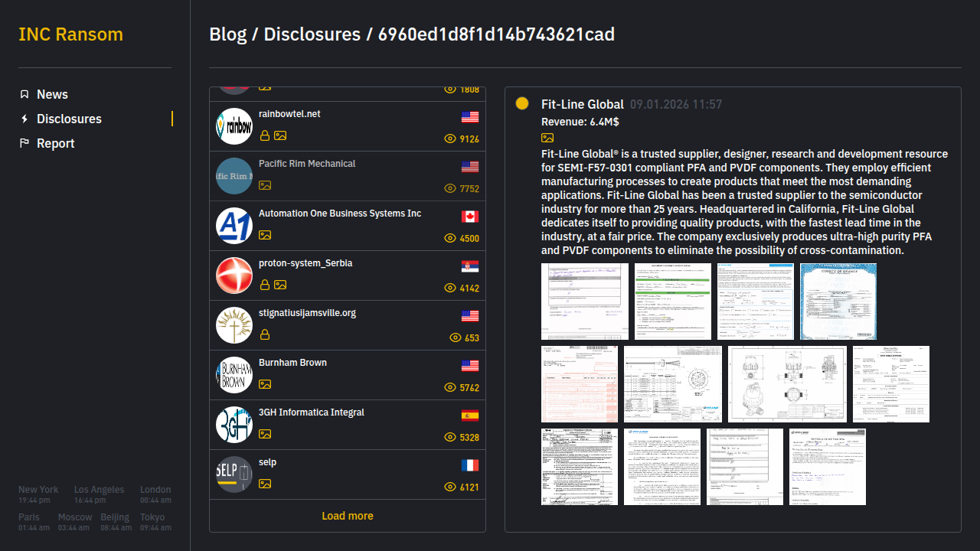Click the 4500 views eye counter
The width and height of the screenshot is (980, 551).
(462, 239)
